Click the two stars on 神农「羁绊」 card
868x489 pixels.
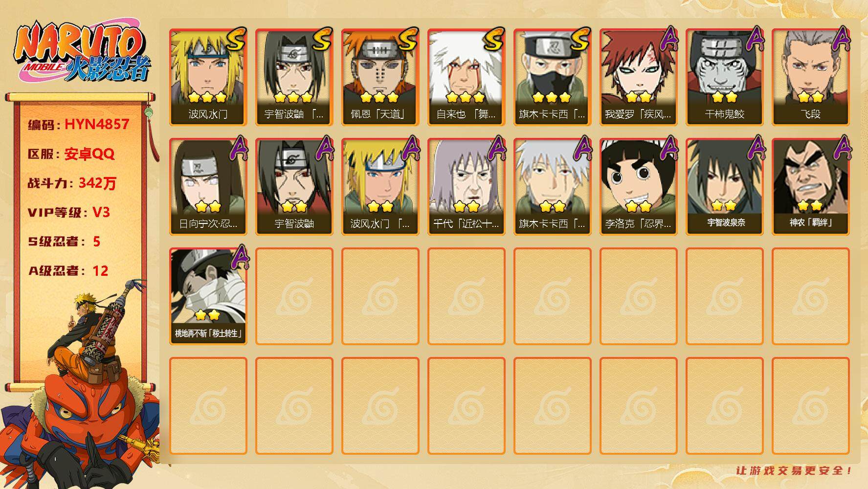[x=810, y=205]
